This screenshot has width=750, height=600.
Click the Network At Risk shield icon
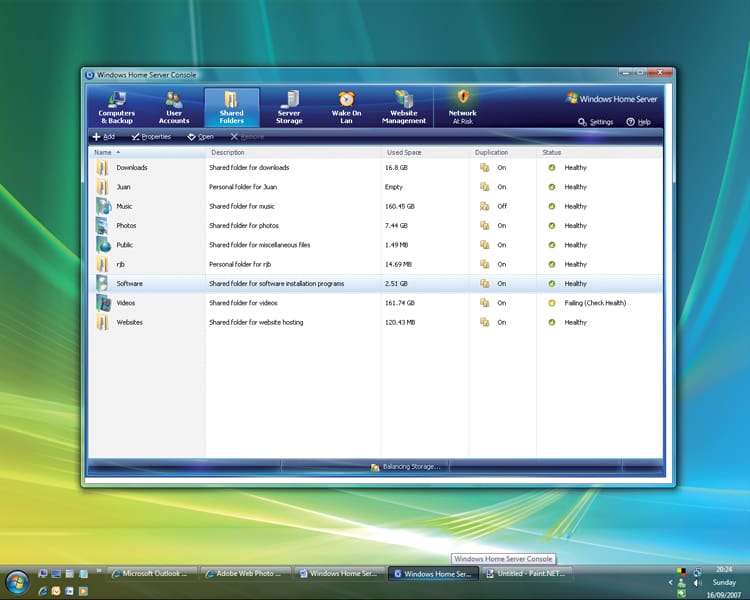click(x=463, y=97)
